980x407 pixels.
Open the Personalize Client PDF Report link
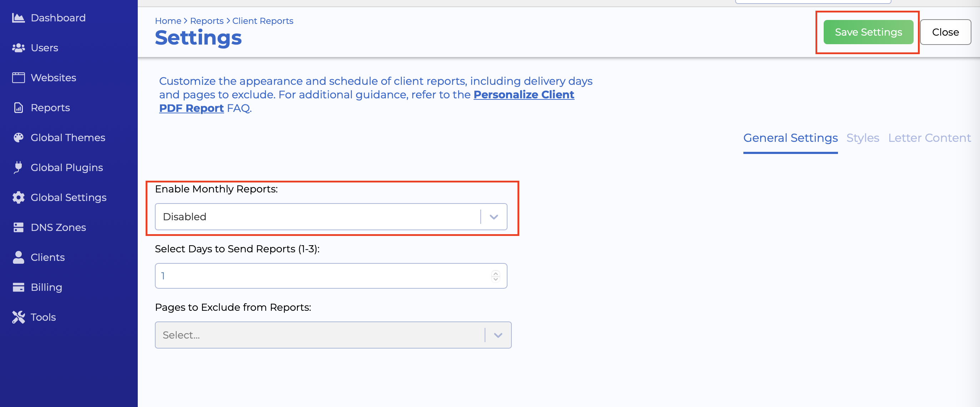pos(524,94)
